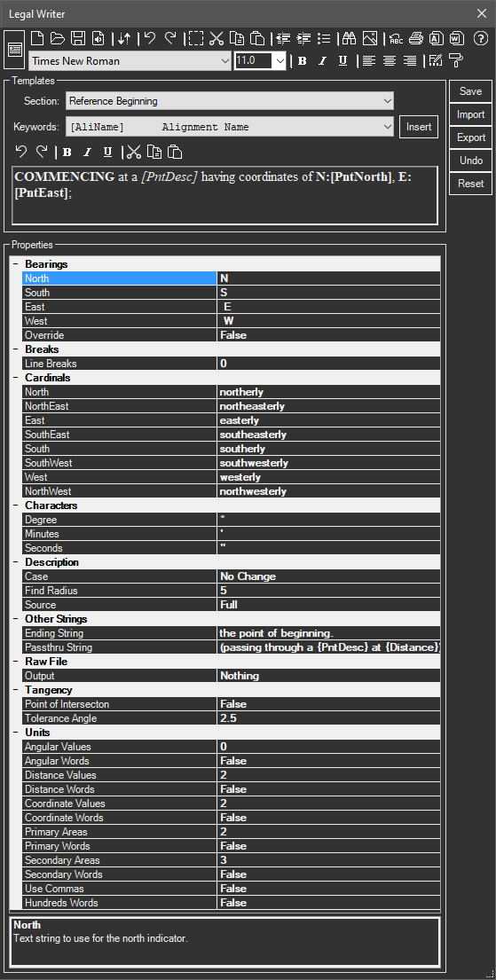Select the Override property under Bearings

click(x=232, y=335)
